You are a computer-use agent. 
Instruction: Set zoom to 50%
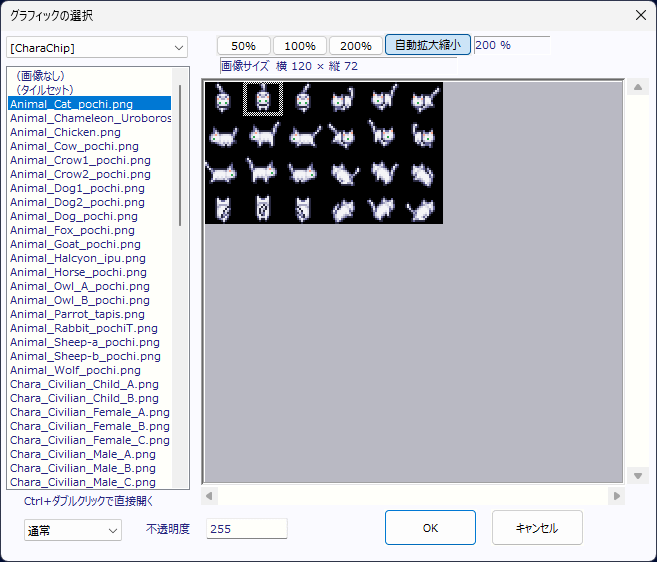[243, 46]
